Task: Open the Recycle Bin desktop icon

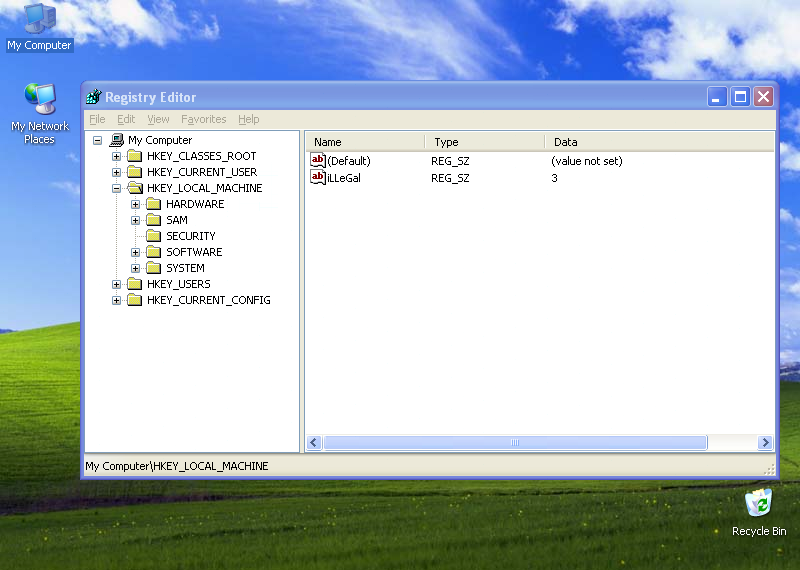Action: pos(759,512)
